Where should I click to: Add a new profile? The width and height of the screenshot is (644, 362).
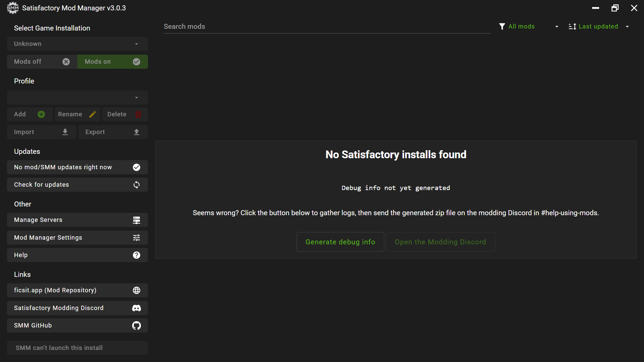(30, 114)
